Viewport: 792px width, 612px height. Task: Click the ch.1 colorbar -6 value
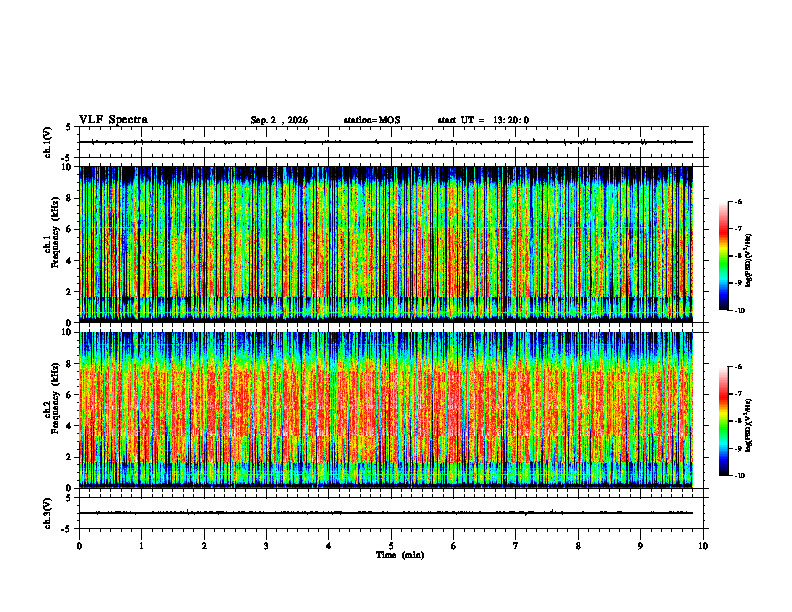pos(737,201)
